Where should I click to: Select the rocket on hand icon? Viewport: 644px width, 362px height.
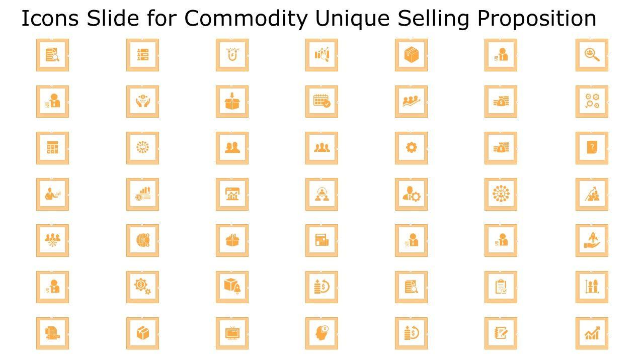592,240
